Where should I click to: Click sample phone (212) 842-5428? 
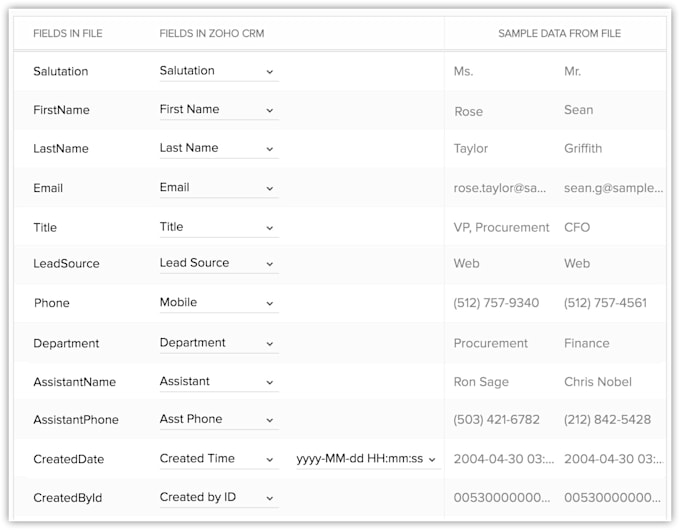[x=607, y=420]
